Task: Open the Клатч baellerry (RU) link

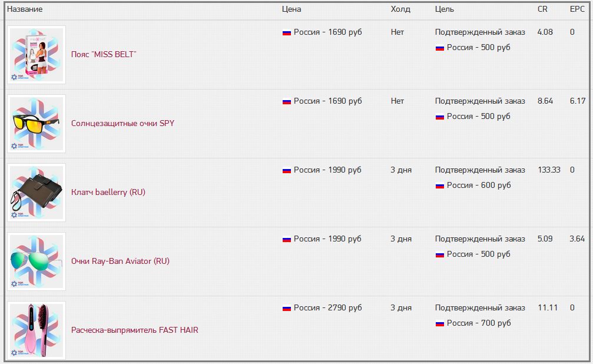Action: point(108,192)
